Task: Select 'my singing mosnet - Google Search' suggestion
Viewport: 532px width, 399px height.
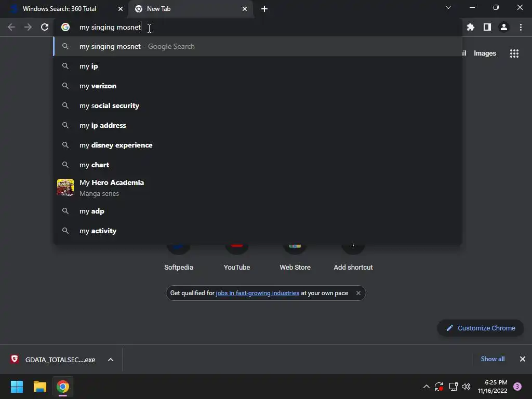Action: (x=258, y=46)
